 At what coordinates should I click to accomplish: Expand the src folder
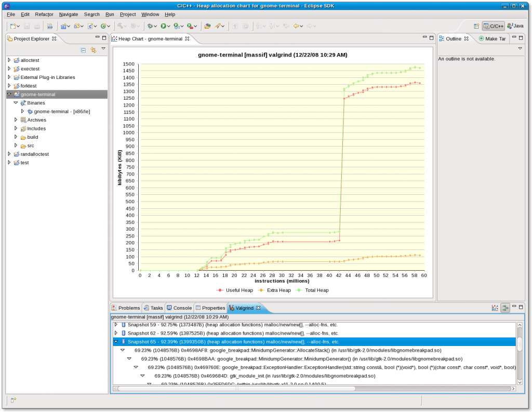pyautogui.click(x=16, y=145)
